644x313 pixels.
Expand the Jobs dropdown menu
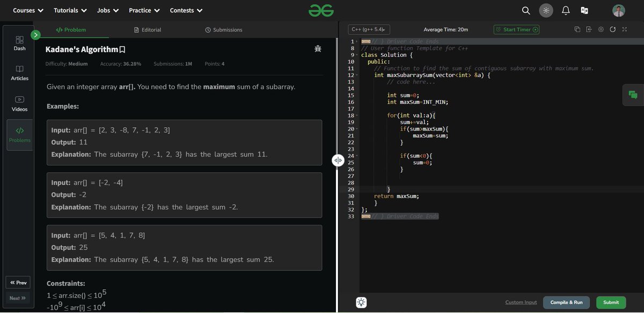tap(107, 10)
